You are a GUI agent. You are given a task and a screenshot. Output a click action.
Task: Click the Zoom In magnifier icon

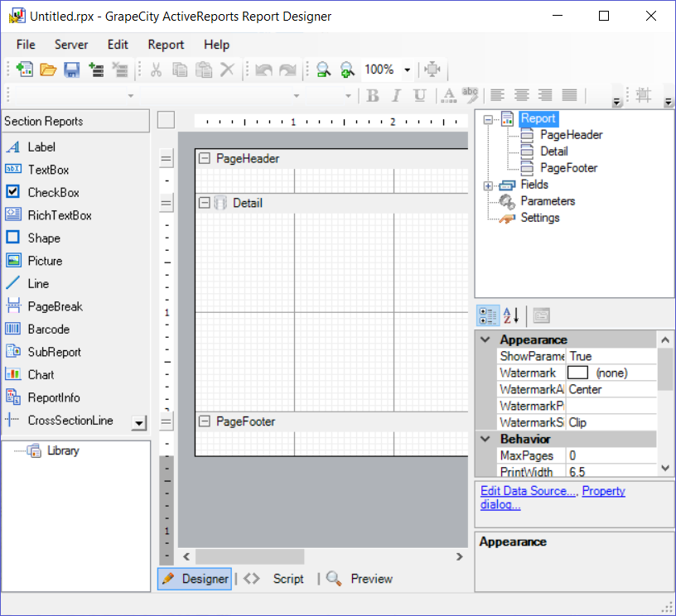click(347, 70)
